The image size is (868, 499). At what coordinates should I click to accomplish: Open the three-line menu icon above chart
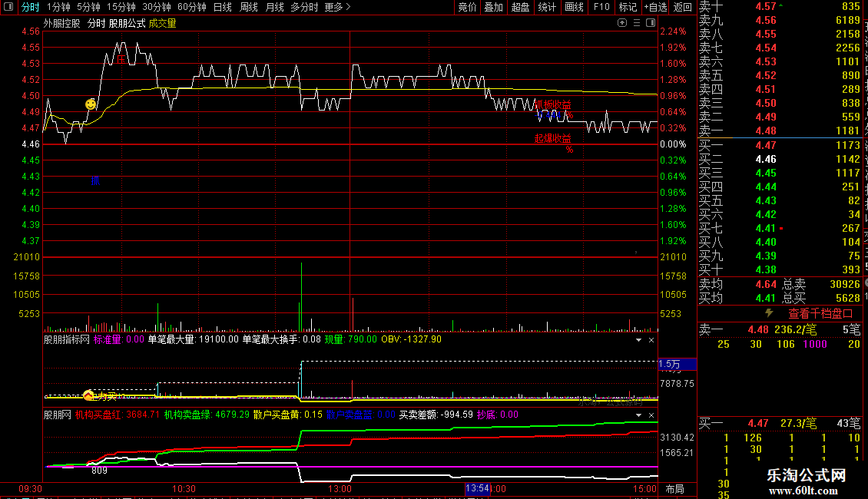tap(637, 23)
